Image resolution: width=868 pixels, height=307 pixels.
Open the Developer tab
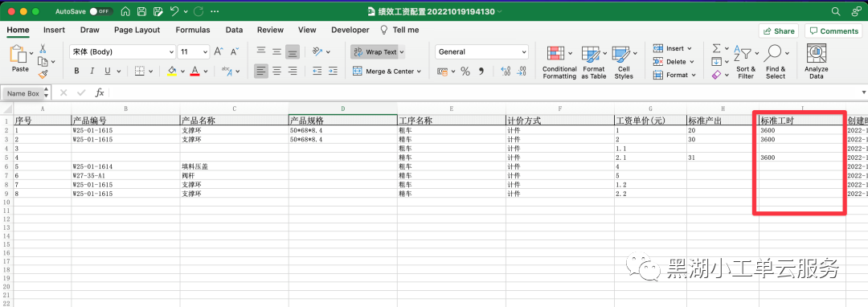click(x=350, y=30)
